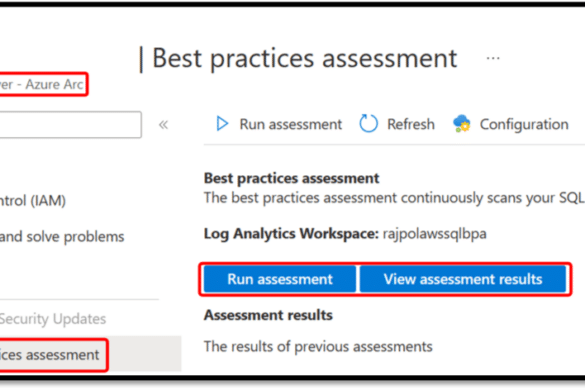The width and height of the screenshot is (585, 390).
Task: Open the ellipsis more options menu
Action: (493, 58)
